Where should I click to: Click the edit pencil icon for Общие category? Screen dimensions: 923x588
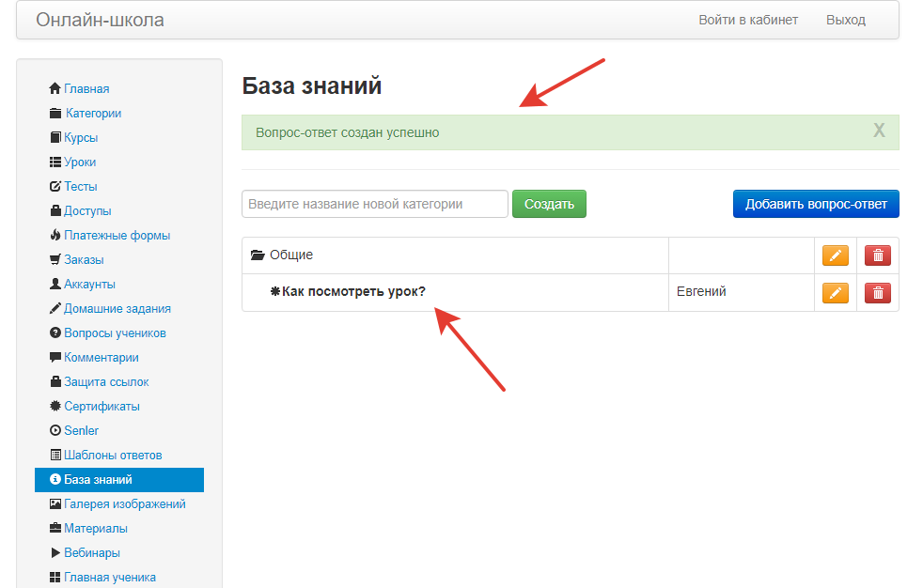tap(835, 255)
